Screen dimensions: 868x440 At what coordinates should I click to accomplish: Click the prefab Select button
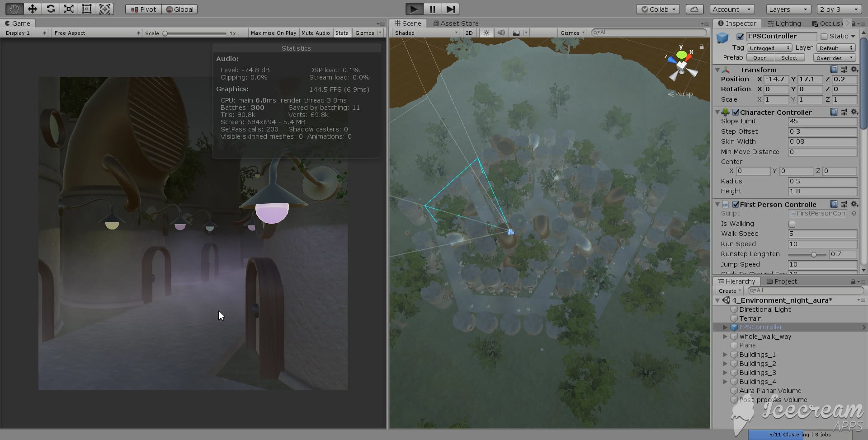pos(790,57)
